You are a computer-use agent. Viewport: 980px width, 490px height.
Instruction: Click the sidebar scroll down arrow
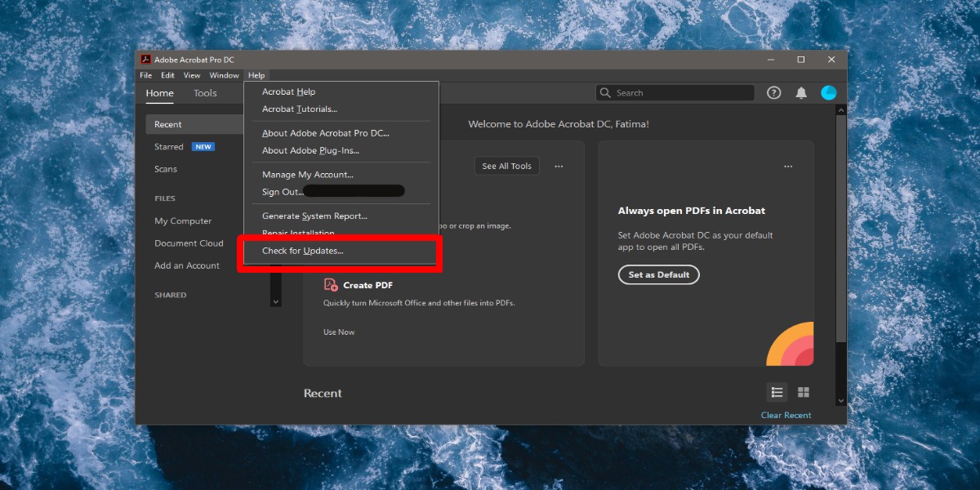[275, 301]
